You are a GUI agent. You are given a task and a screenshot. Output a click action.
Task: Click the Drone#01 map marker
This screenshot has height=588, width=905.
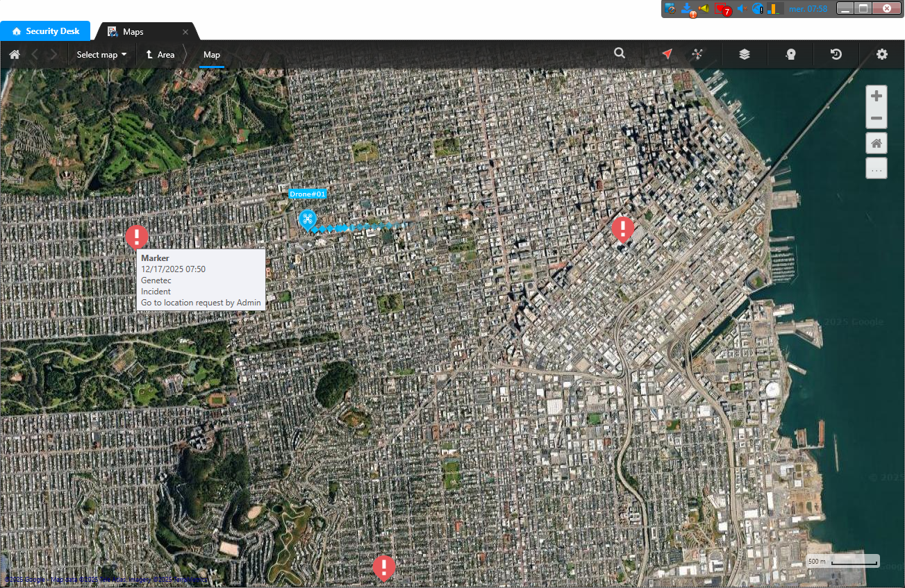(307, 219)
